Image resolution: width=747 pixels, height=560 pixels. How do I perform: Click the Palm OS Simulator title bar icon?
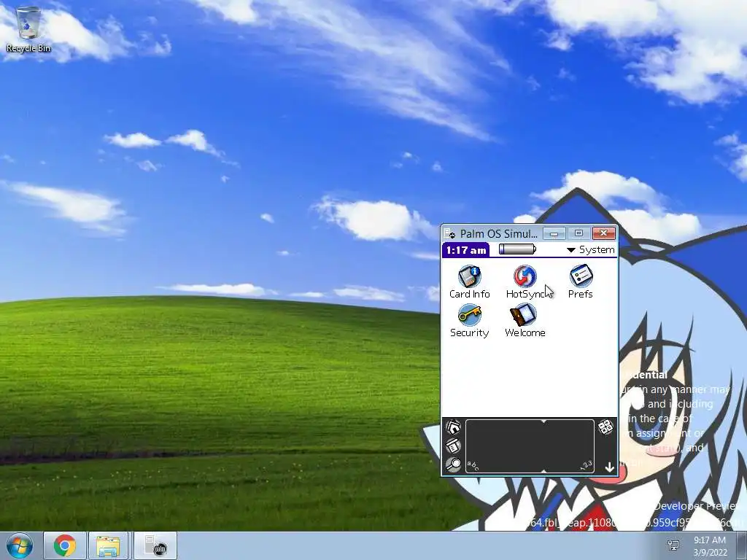pyautogui.click(x=449, y=233)
